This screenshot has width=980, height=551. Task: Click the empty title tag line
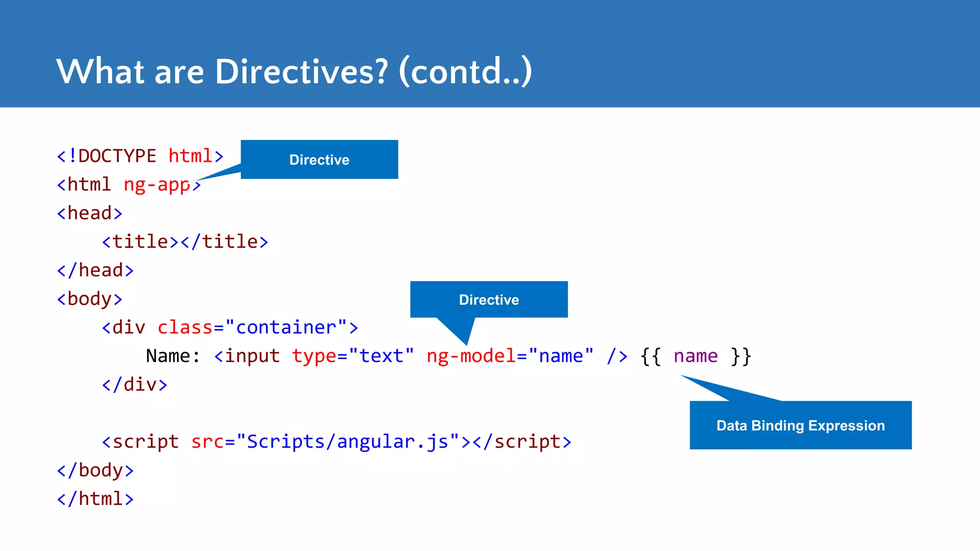185,242
